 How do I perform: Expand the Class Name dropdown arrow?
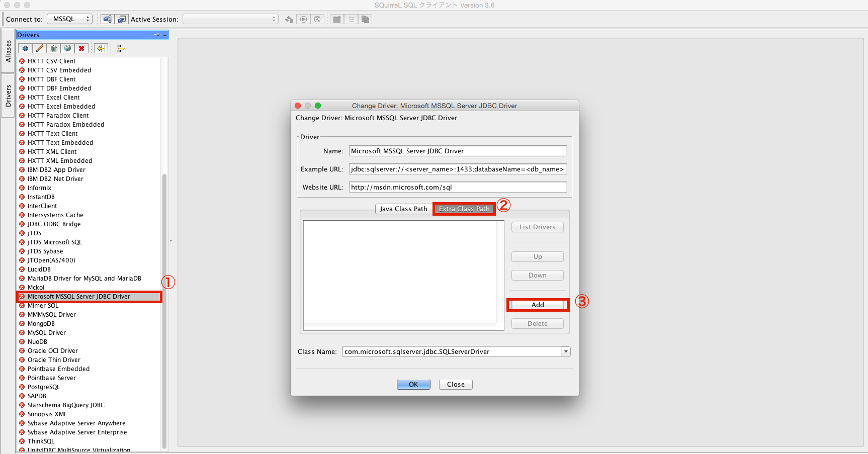coord(566,351)
